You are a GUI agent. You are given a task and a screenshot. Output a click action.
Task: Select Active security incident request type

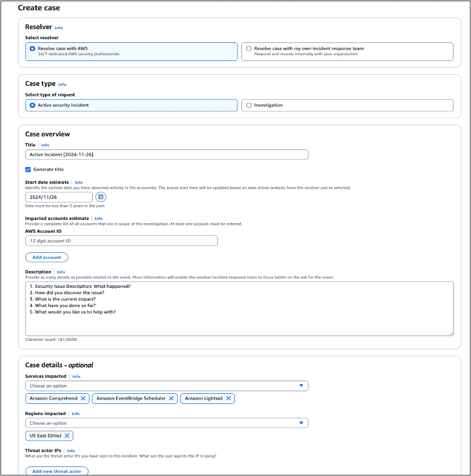coord(32,105)
